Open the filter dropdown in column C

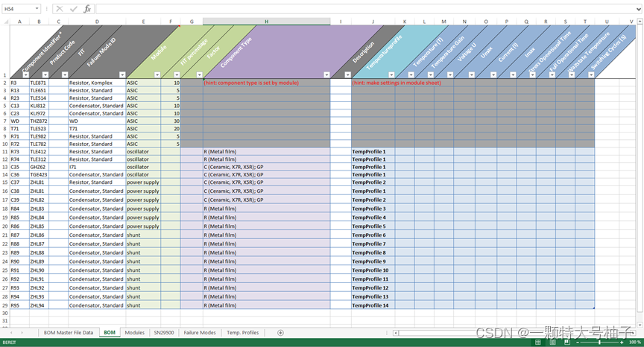pyautogui.click(x=65, y=74)
